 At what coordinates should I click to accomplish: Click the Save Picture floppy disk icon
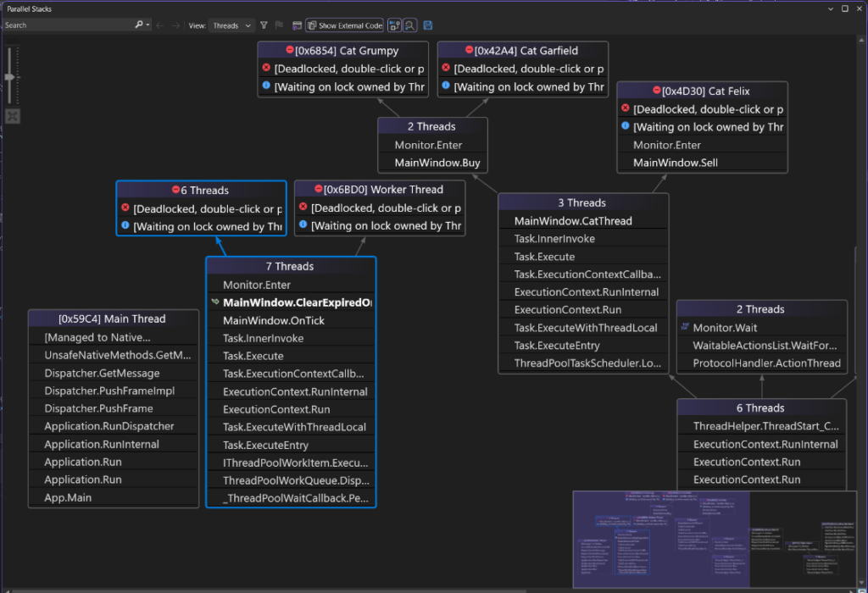(427, 25)
